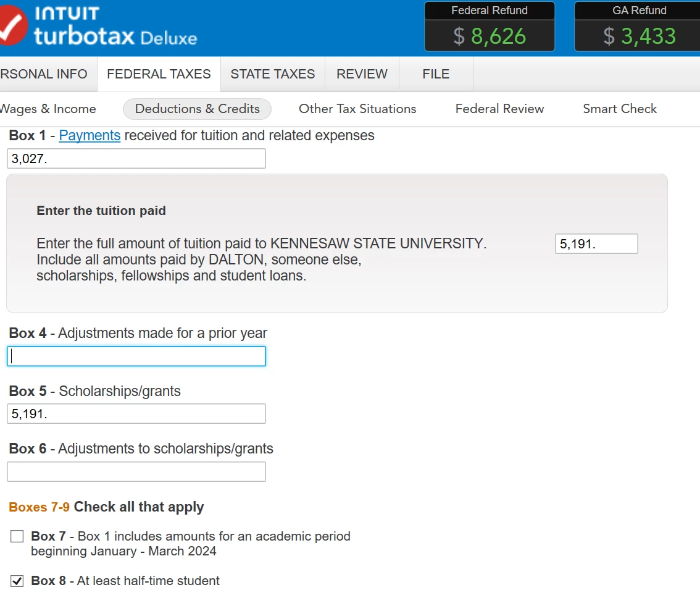The image size is (700, 590).
Task: Click the GA Refund amount display
Action: (640, 36)
